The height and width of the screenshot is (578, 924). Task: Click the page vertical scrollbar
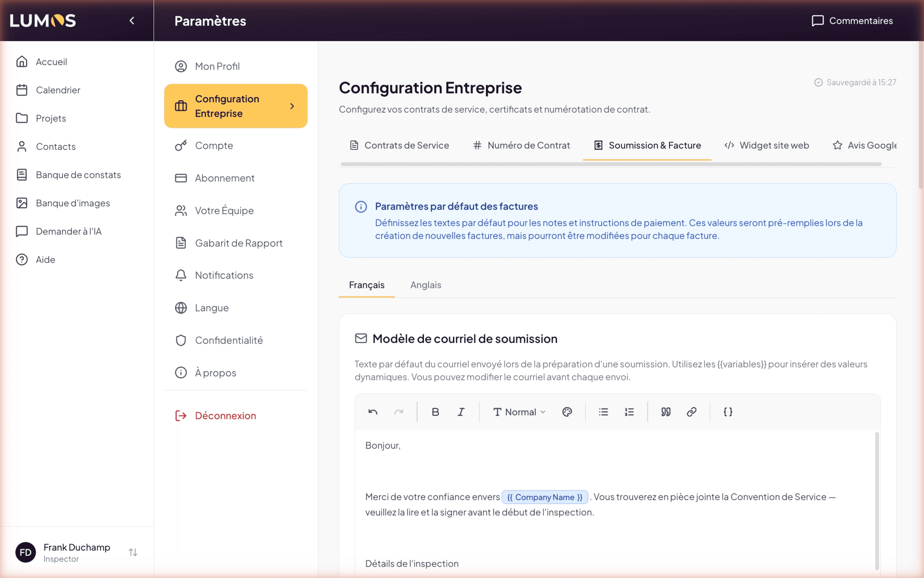pos(920,115)
